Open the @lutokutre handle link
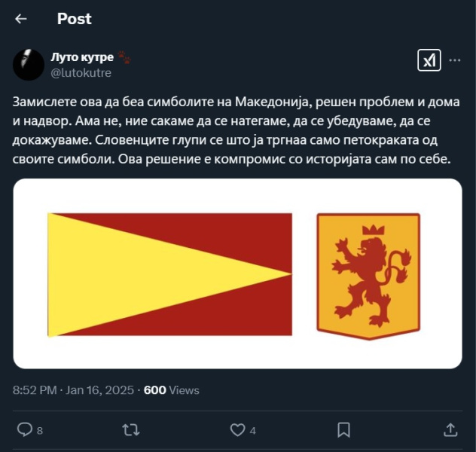Screen dimensions: 476x452 81,72
